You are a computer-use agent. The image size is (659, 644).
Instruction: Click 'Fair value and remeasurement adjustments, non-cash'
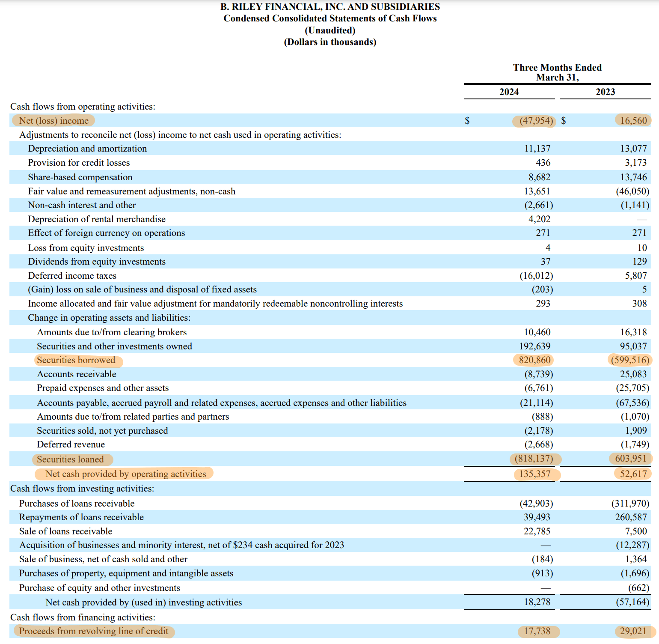point(132,191)
